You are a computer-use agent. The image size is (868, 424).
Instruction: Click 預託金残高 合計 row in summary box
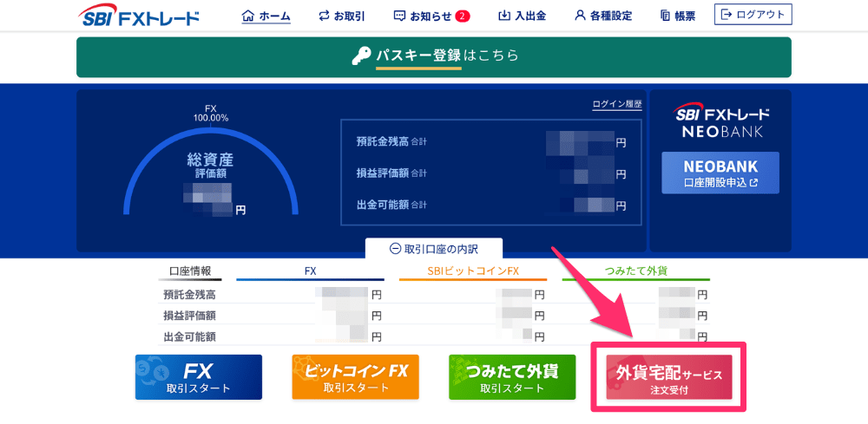pyautogui.click(x=491, y=142)
